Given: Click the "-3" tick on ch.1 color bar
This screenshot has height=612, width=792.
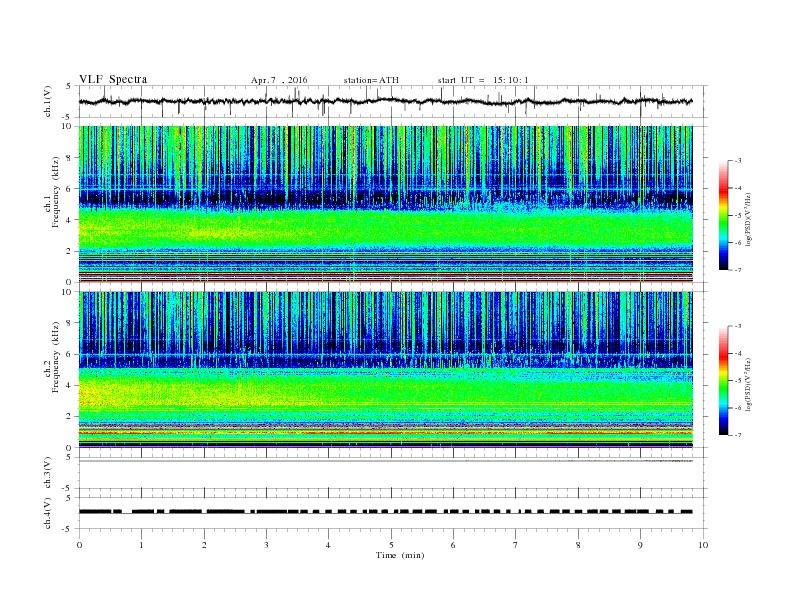Looking at the screenshot, I should pyautogui.click(x=737, y=161).
